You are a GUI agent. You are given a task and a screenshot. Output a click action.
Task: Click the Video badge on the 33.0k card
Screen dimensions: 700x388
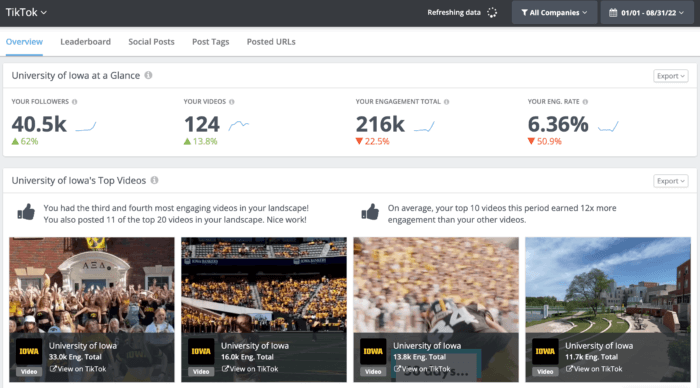[x=29, y=371]
